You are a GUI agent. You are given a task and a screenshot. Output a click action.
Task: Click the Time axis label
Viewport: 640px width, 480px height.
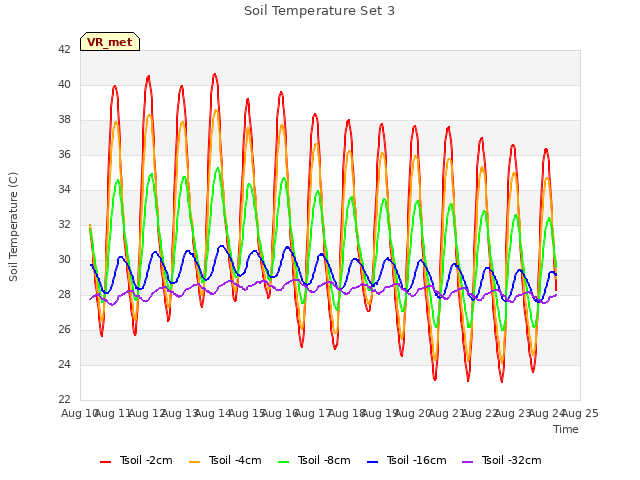565,429
